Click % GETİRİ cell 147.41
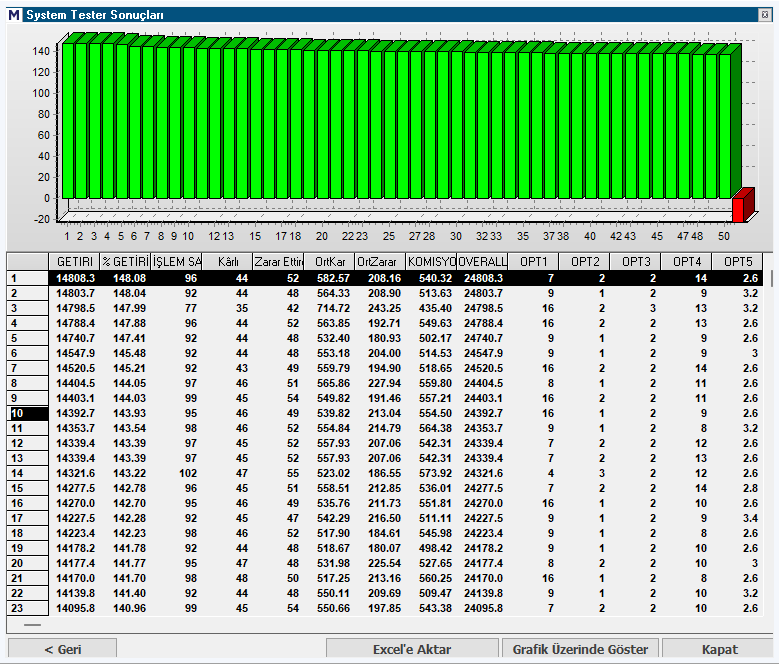 click(126, 338)
